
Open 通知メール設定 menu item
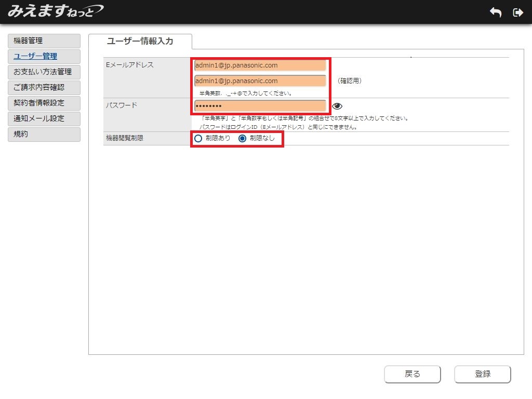coord(44,118)
